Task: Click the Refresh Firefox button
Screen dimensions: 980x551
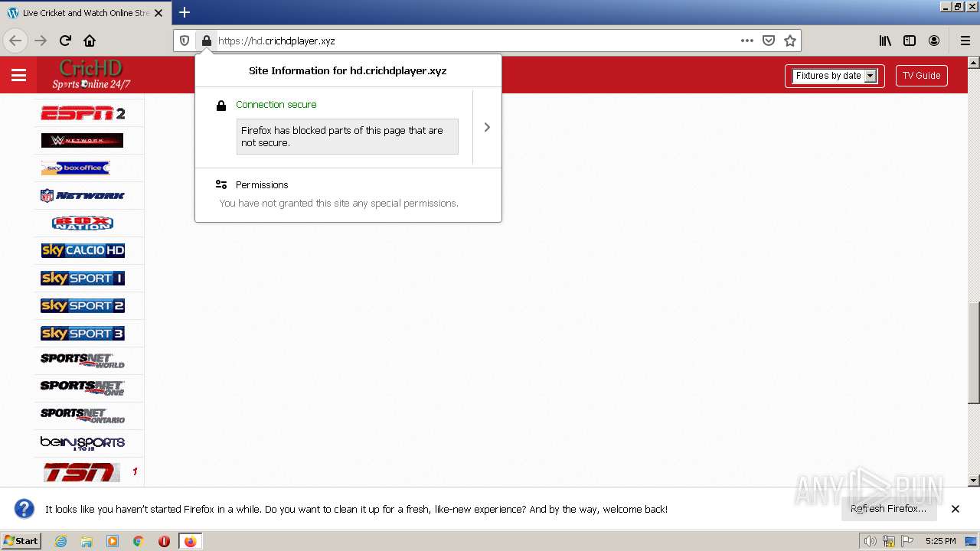Action: click(x=888, y=509)
